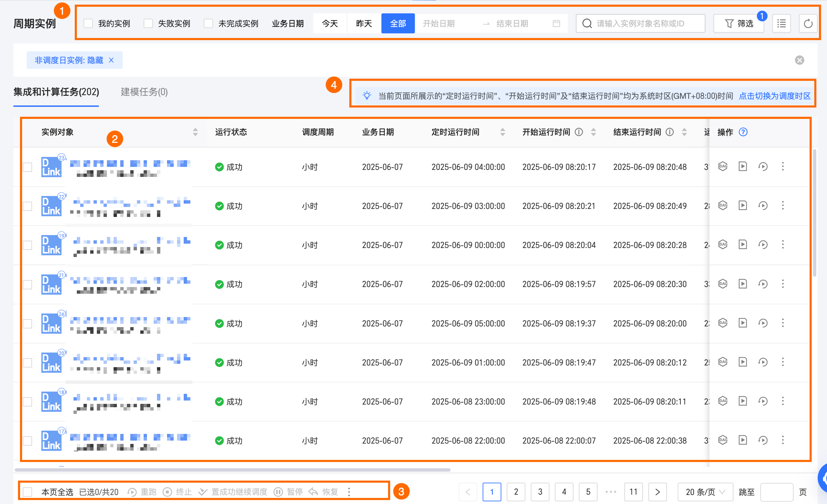Open more actions for 05:00:00 row
Viewport: 827px width, 504px height.
pos(783,323)
